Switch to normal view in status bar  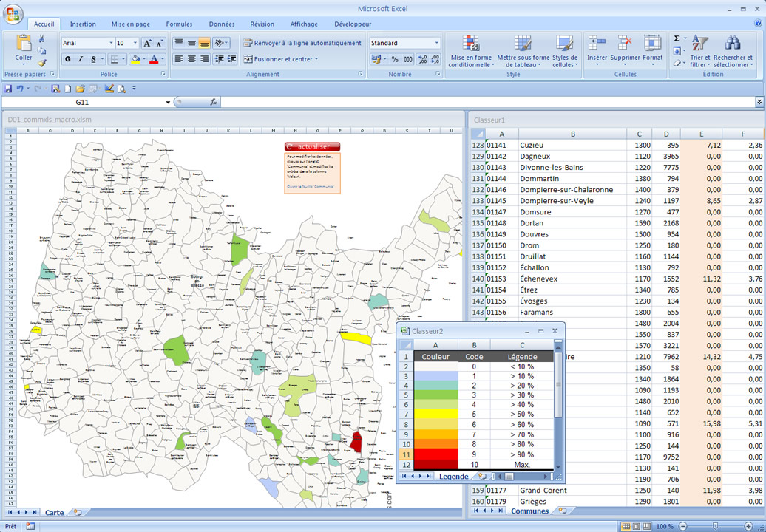(626, 526)
